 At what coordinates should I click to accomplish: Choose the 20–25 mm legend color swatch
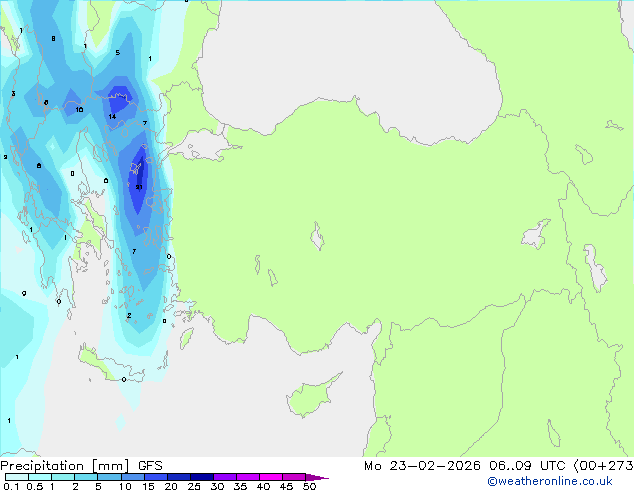pos(178,477)
